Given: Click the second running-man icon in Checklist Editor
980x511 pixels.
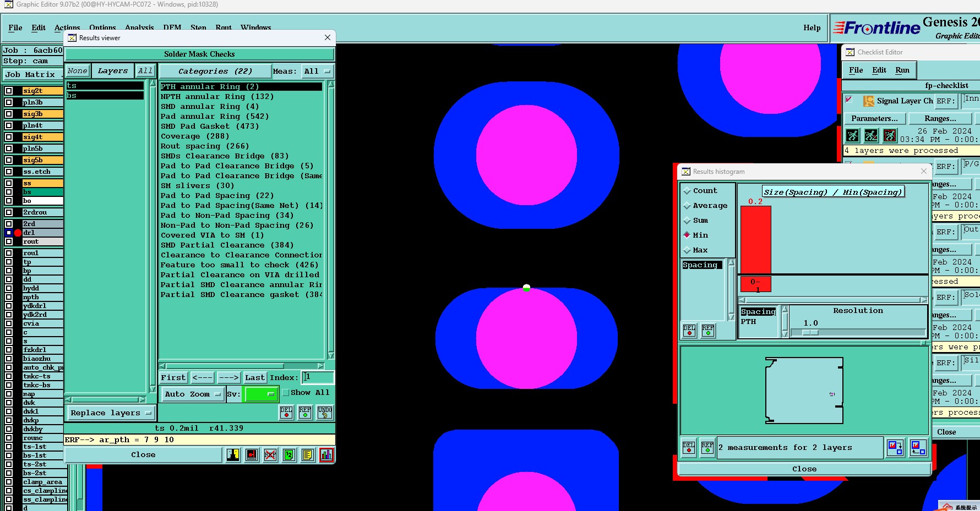Looking at the screenshot, I should click(x=872, y=135).
